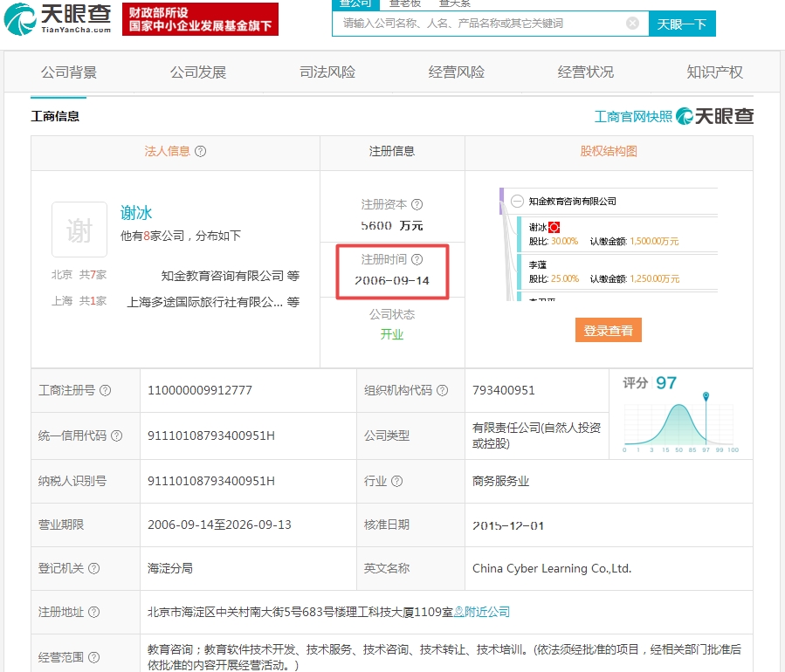785x672 pixels.
Task: Click the 附近公司 link in the address row
Action: tap(482, 612)
